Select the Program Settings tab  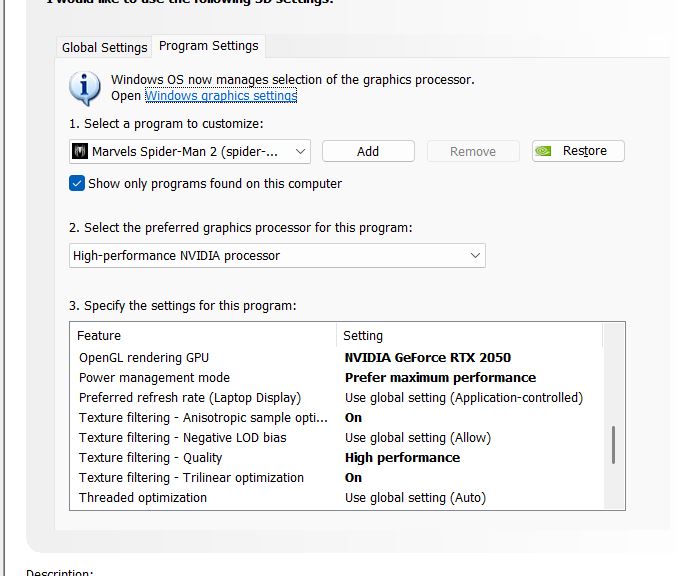208,46
